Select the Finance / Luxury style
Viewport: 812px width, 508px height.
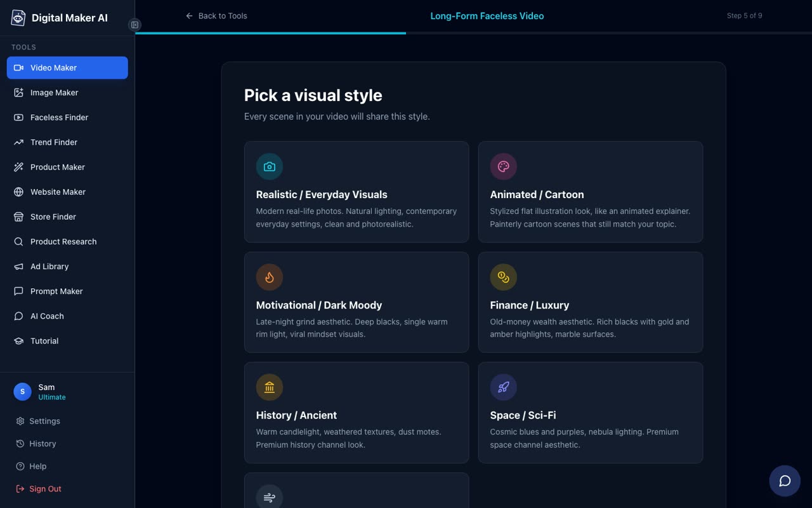pyautogui.click(x=591, y=302)
